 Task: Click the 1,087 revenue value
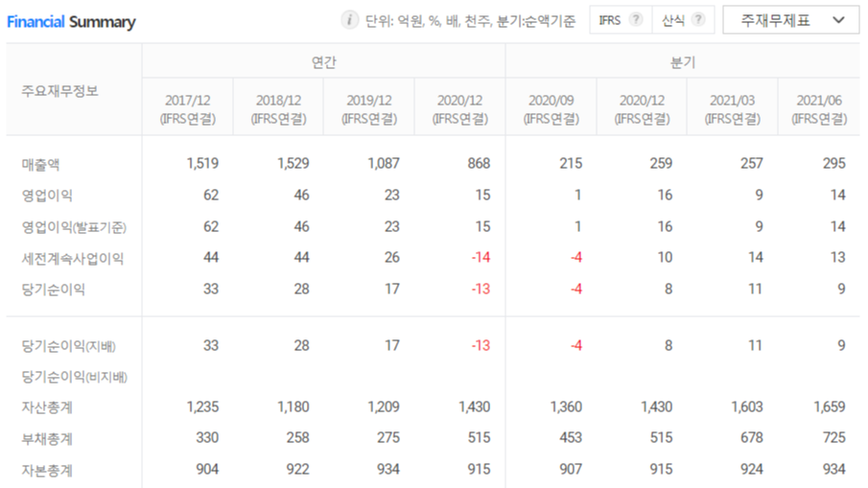pos(384,163)
